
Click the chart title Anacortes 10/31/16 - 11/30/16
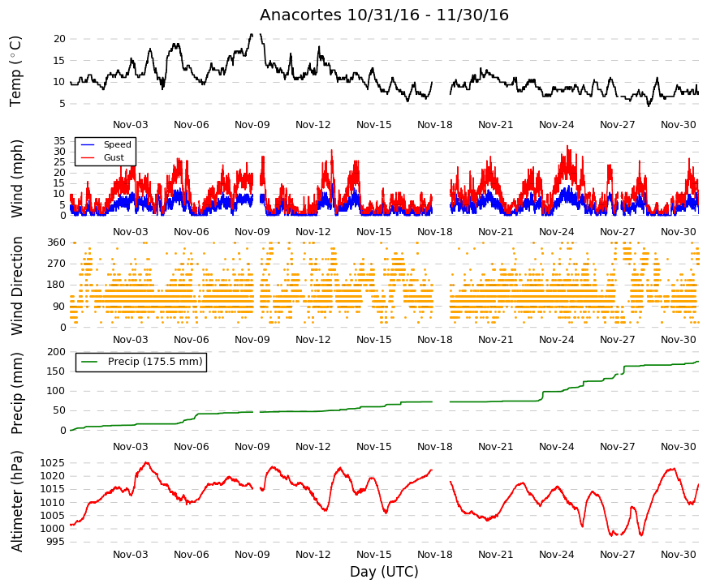(x=384, y=15)
